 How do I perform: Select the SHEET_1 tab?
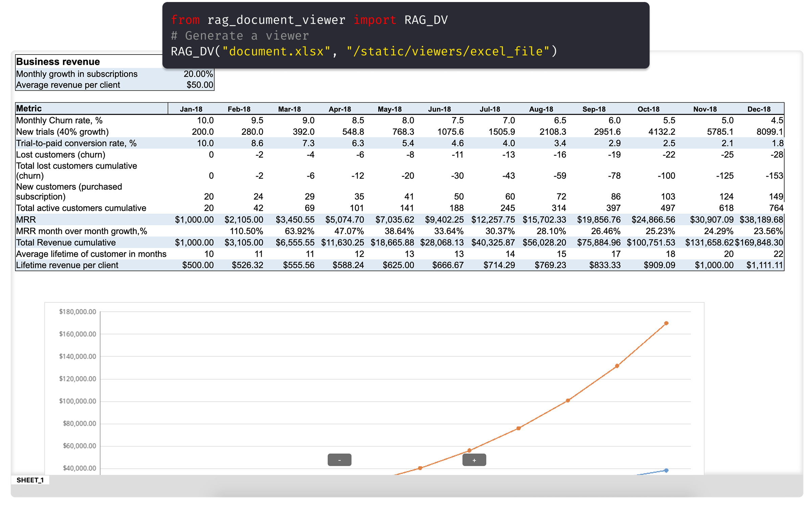30,480
